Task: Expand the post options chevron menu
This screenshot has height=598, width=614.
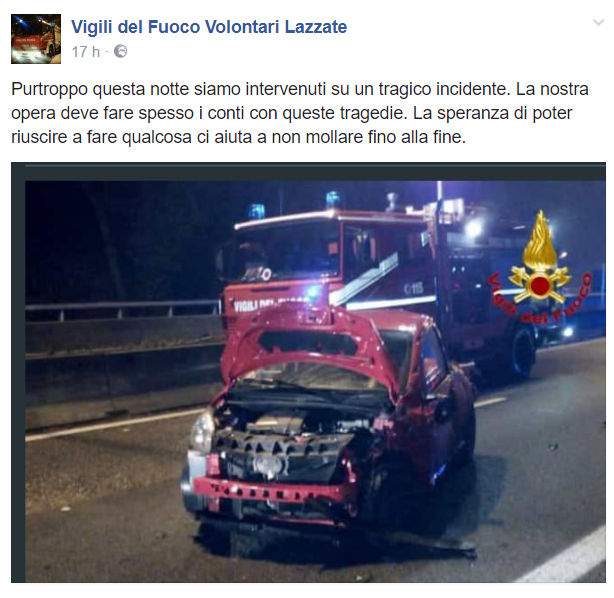Action: (x=598, y=23)
